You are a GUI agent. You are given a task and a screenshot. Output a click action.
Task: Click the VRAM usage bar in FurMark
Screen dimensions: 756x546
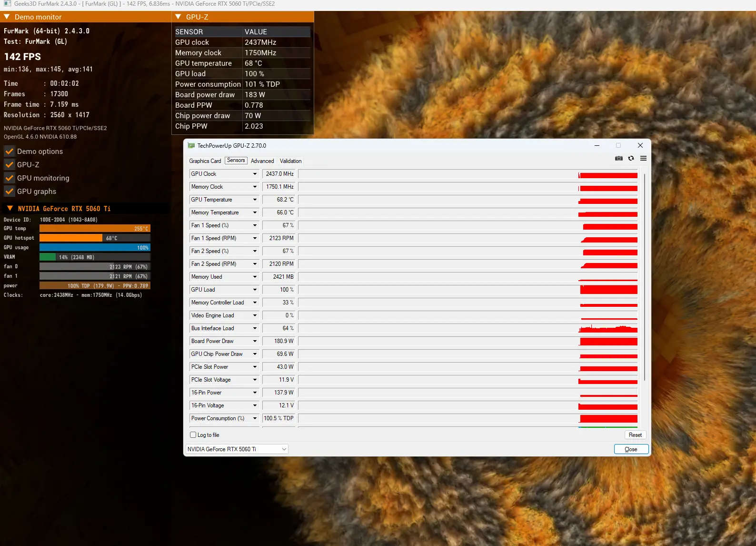coord(95,257)
